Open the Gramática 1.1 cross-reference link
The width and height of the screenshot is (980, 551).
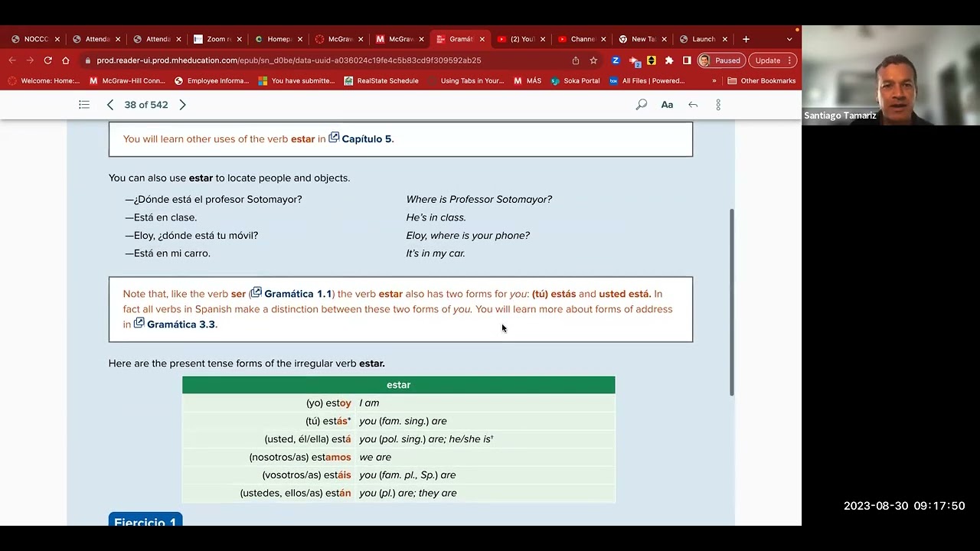[x=291, y=293]
